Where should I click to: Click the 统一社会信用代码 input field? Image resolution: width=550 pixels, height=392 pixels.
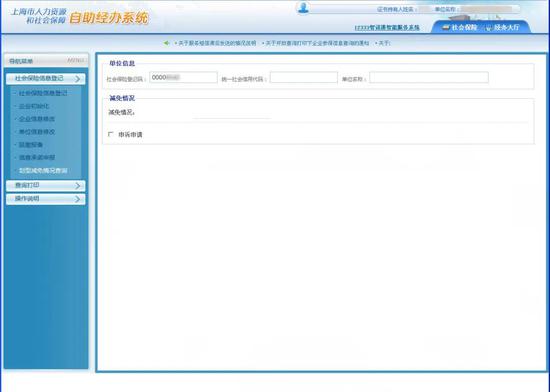(x=304, y=77)
